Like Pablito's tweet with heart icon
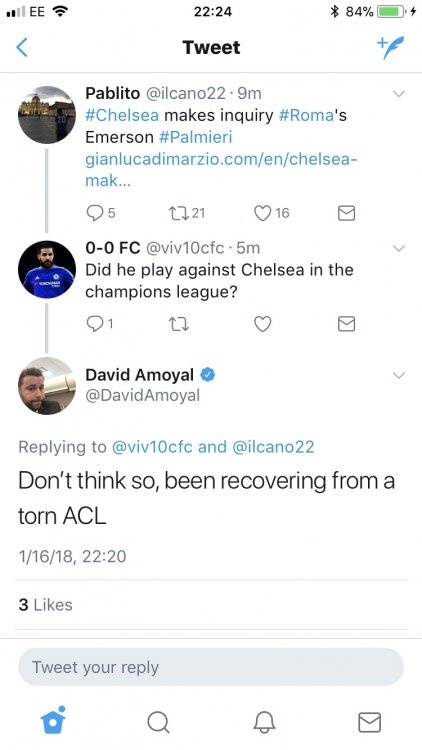Viewport: 422px width, 750px height. tap(262, 213)
